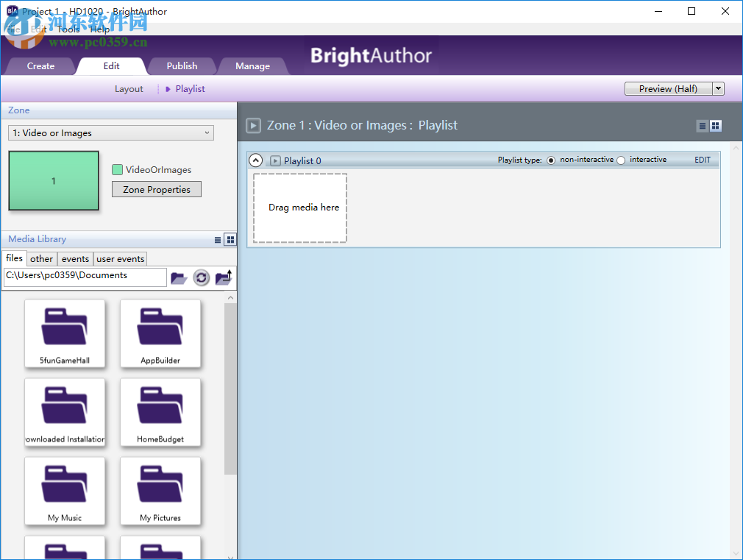Select the events tab in Media Library
Viewport: 743px width, 560px height.
tap(75, 259)
